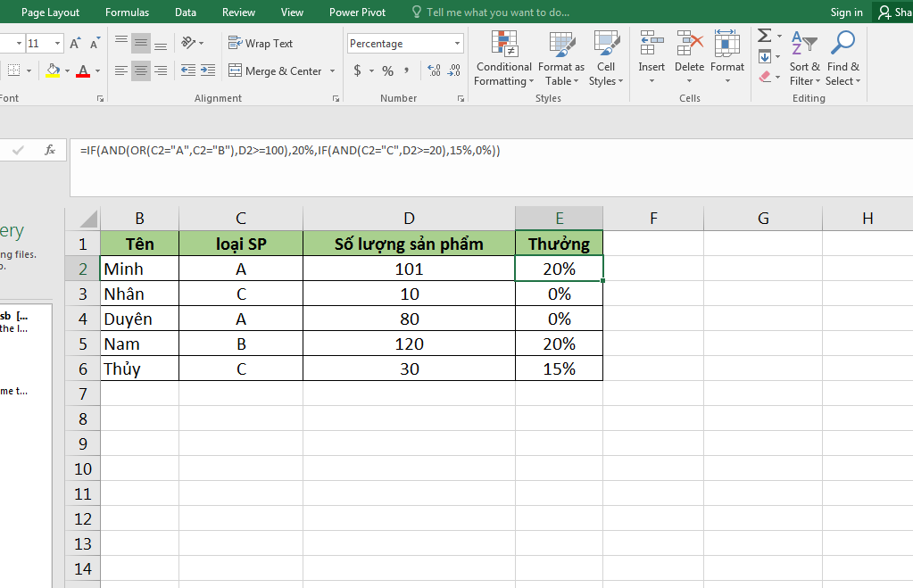
Task: Click the Increase Decimal icon
Action: pos(436,70)
